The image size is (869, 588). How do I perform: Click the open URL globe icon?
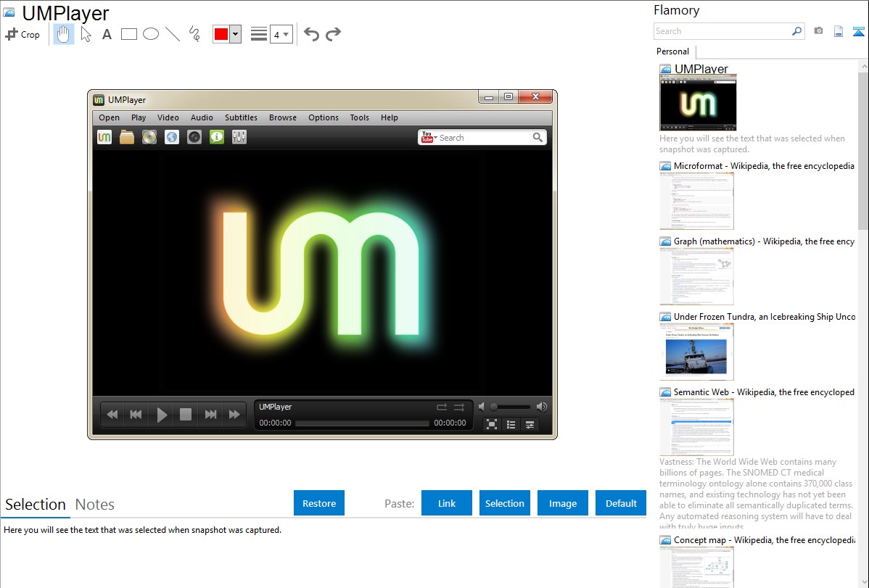point(172,137)
